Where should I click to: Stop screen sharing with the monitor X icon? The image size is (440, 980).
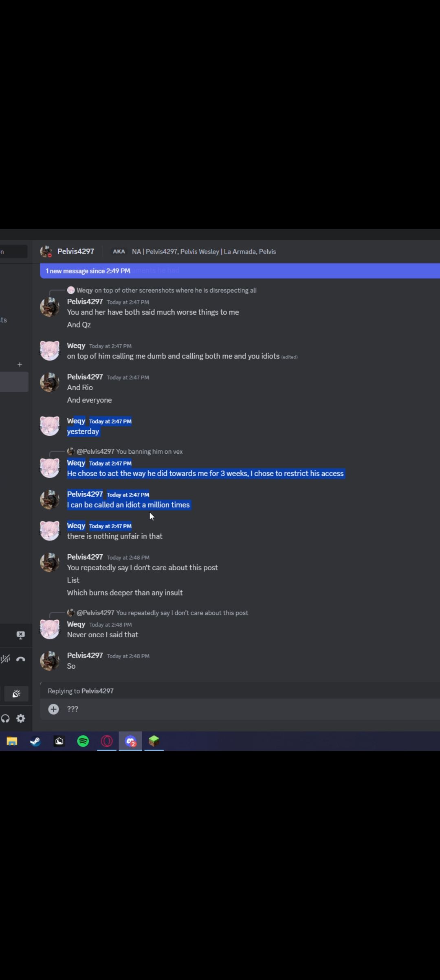click(21, 635)
